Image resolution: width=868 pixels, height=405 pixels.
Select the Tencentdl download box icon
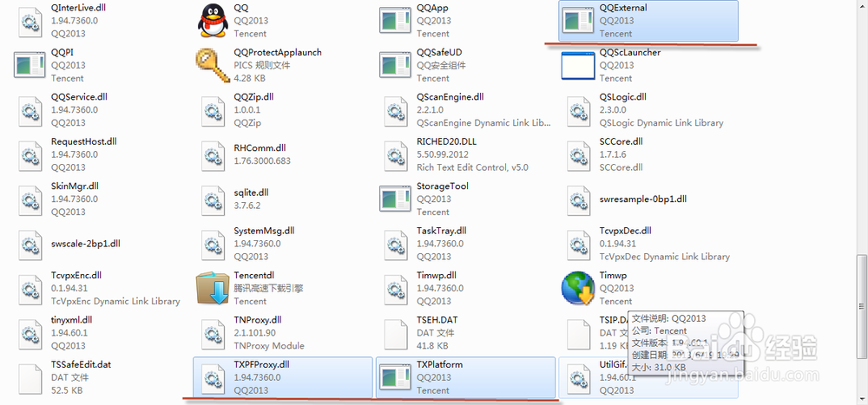[214, 288]
